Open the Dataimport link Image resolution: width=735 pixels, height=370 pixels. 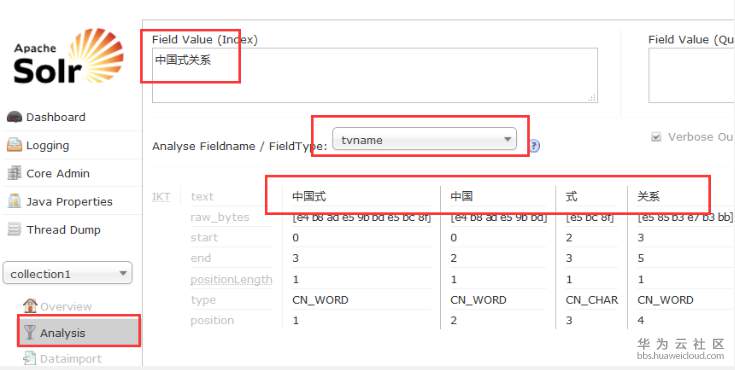pos(71,359)
